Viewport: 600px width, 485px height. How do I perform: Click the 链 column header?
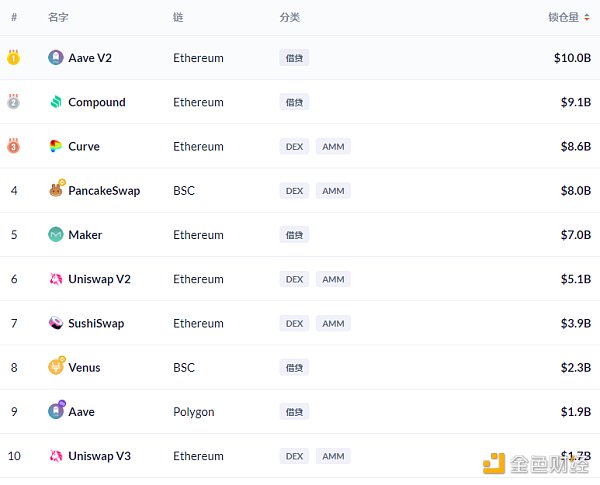[x=178, y=18]
